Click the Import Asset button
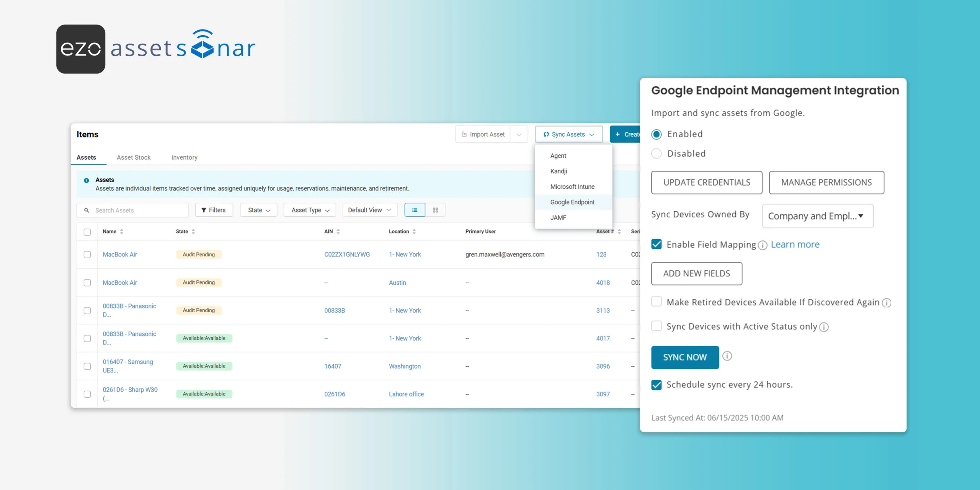 pyautogui.click(x=483, y=134)
